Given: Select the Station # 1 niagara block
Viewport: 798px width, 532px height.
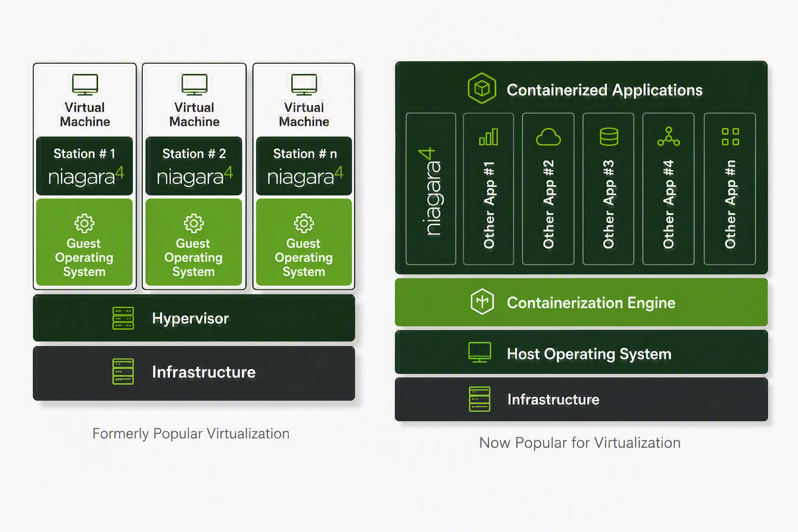Looking at the screenshot, I should pyautogui.click(x=85, y=166).
